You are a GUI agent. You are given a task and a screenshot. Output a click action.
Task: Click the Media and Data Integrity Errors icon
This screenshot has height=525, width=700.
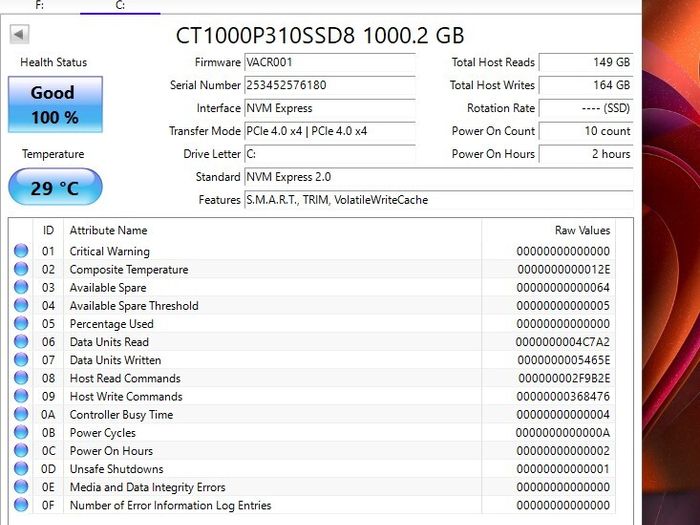[21, 487]
